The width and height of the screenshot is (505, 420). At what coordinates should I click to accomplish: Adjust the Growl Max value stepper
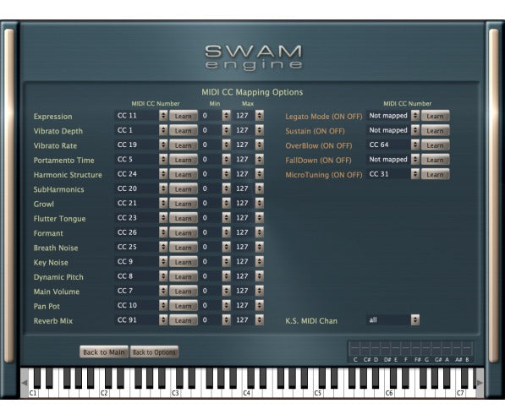click(x=259, y=203)
